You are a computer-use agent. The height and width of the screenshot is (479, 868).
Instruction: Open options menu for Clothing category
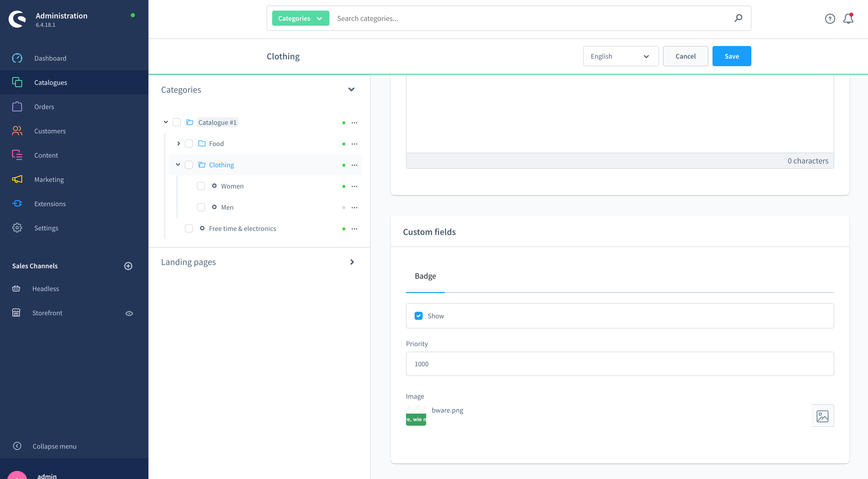click(354, 165)
